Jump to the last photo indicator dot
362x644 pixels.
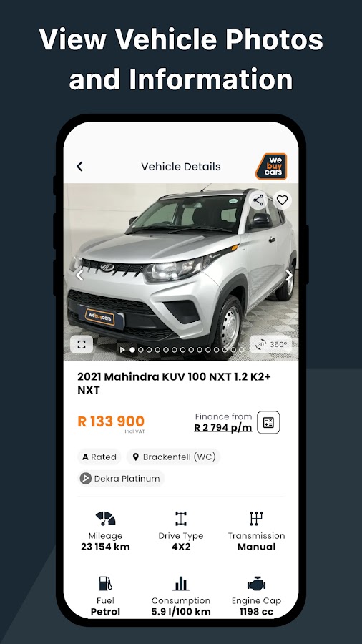click(241, 350)
